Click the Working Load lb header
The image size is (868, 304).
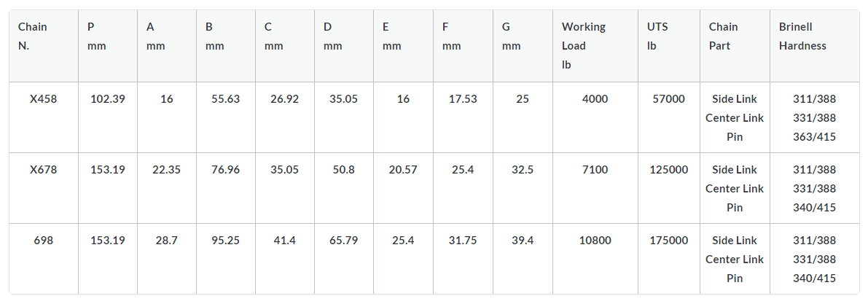[595, 46]
